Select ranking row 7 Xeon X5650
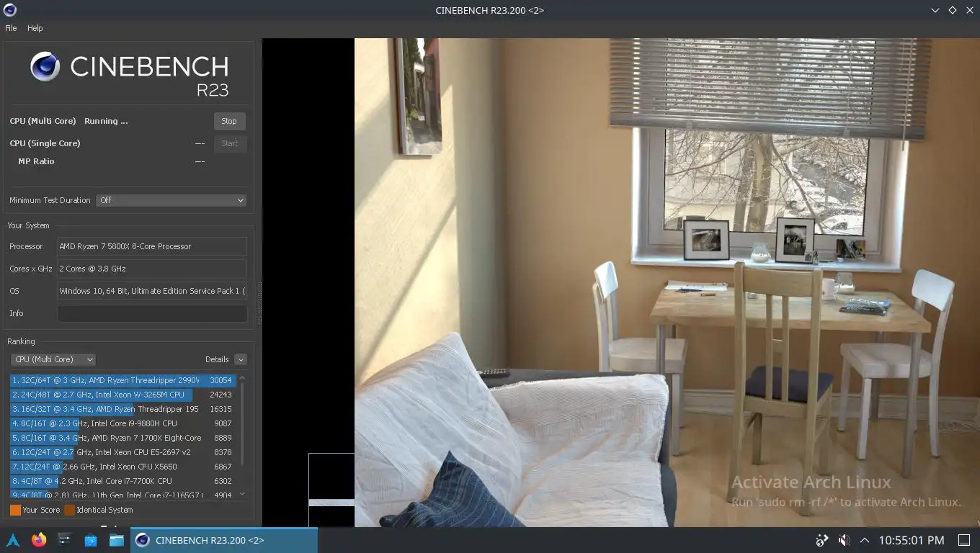The height and width of the screenshot is (553, 980). 123,467
